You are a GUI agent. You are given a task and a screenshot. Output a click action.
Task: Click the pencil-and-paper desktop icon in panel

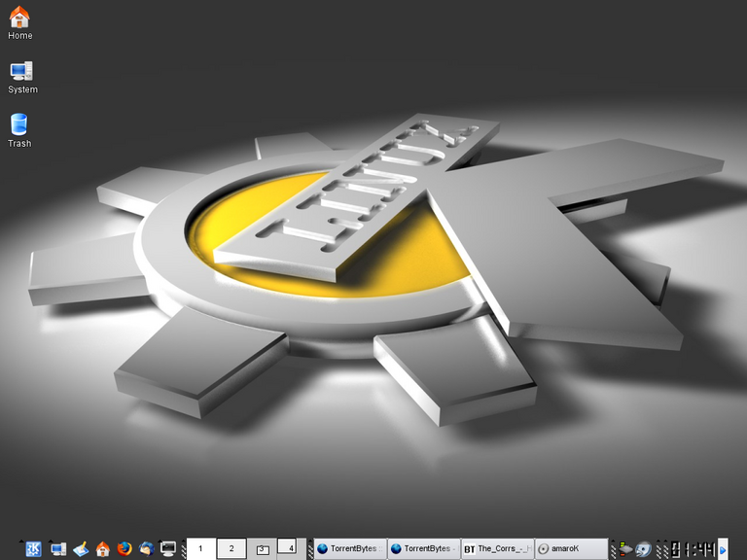click(81, 549)
